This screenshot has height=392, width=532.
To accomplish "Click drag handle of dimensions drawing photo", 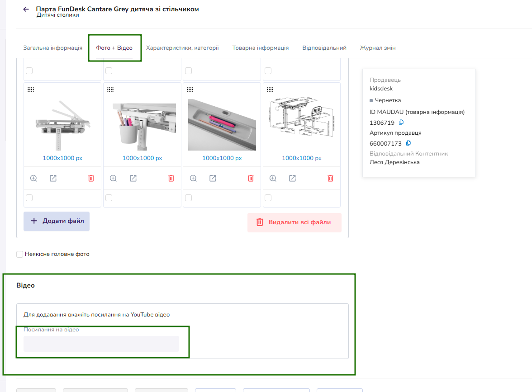I will pyautogui.click(x=270, y=90).
